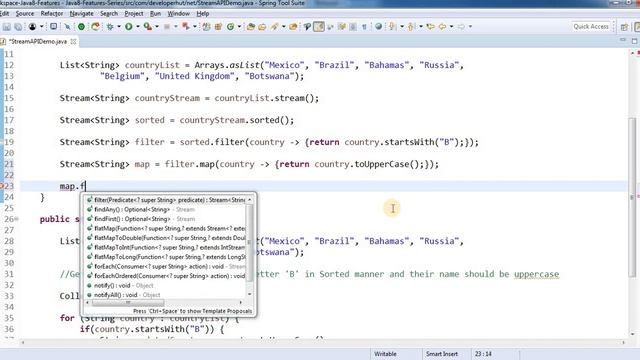Screen dimensions: 640x360
Task: Click the scroll-down arrow in autocomplete popup
Action: coord(249,294)
